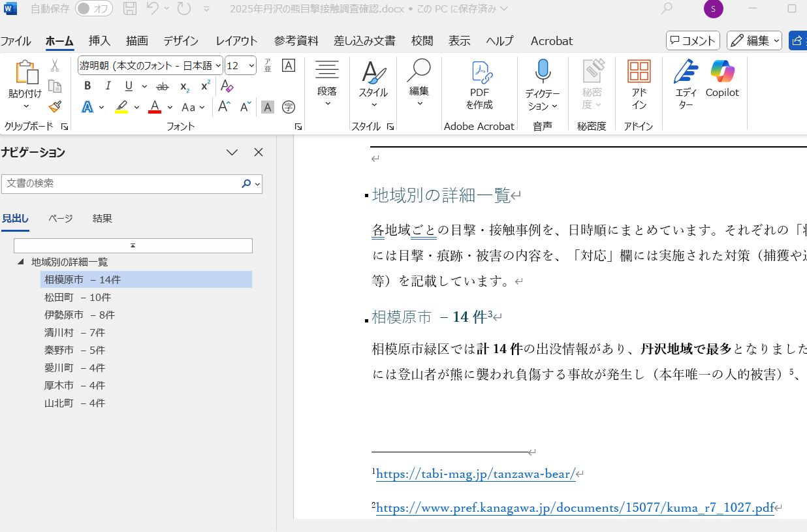Click the コメント button

point(693,40)
